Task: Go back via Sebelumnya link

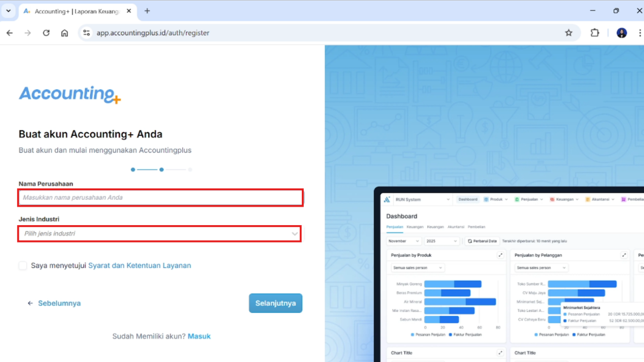Action: point(54,303)
